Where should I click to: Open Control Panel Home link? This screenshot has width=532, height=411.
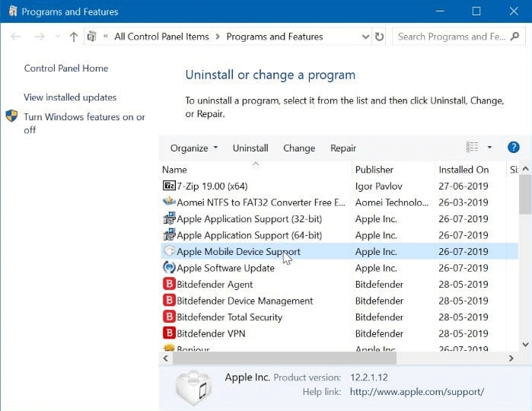point(66,68)
